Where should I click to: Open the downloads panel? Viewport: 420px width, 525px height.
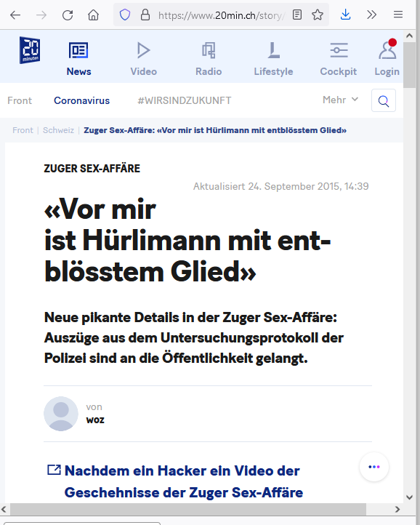(345, 15)
